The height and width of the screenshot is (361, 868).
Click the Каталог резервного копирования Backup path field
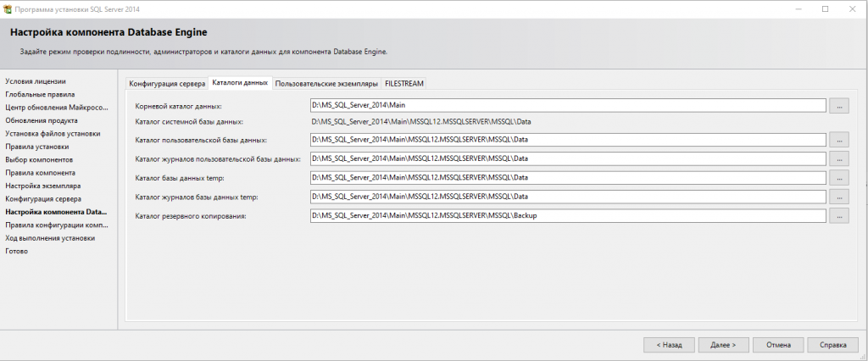click(x=568, y=216)
